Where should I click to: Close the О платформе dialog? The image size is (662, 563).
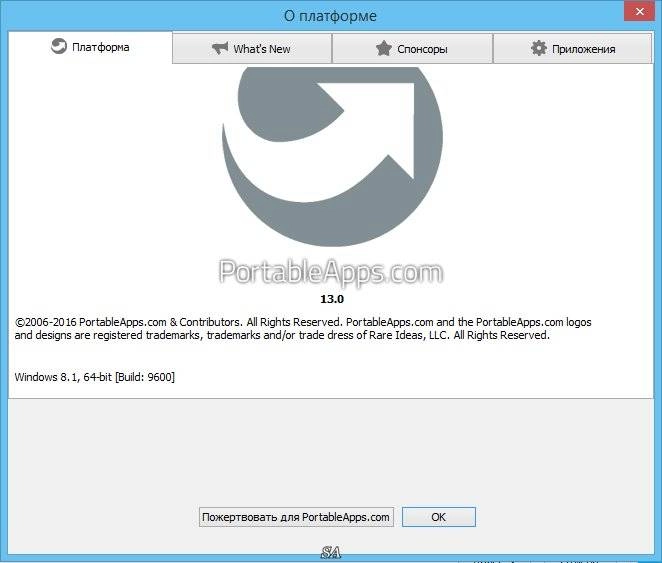coord(640,11)
